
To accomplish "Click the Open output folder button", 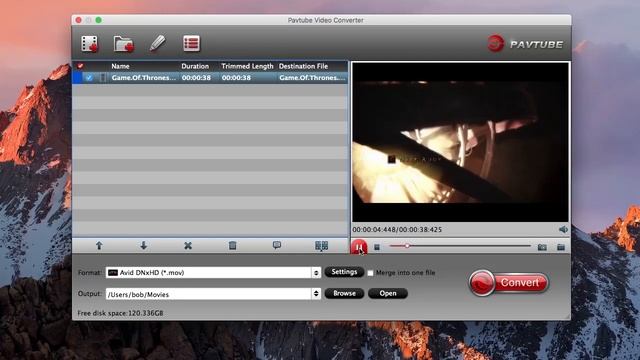I will pos(388,293).
